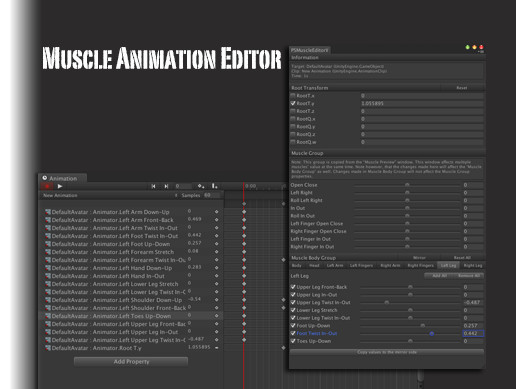Screen dimensions: 516x389
Task: Open the PSMuscleEditor panel options menu
Action: point(481,52)
